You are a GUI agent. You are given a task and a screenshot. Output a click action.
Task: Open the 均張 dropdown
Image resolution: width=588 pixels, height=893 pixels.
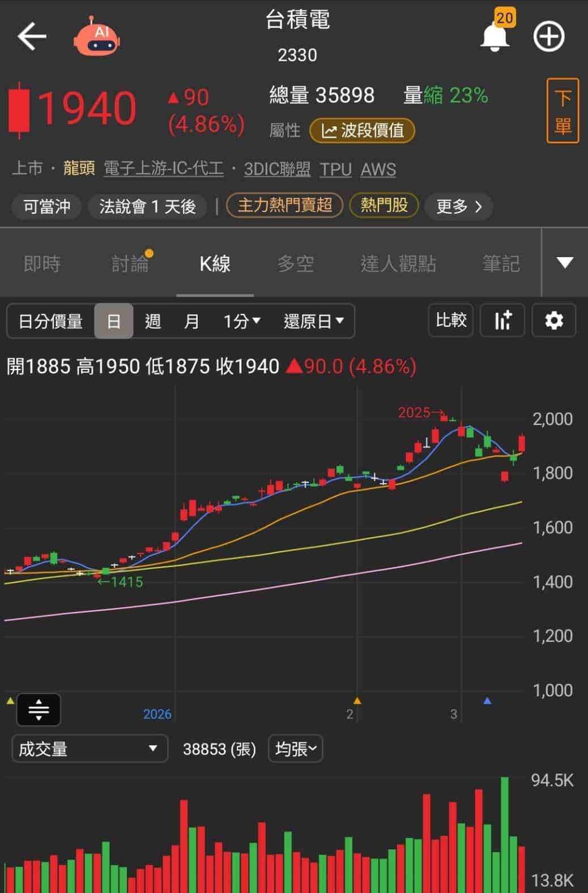[295, 749]
